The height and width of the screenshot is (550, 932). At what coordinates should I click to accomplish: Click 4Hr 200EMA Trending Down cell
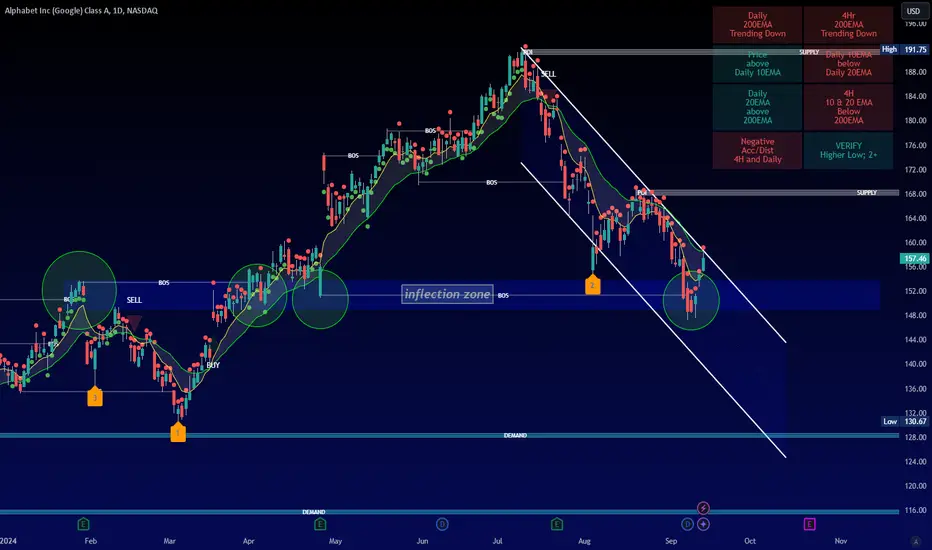coord(848,25)
